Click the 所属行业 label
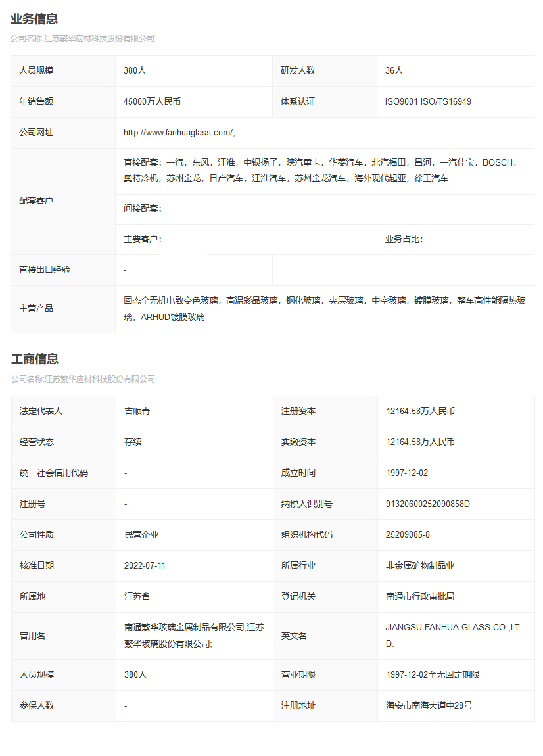This screenshot has height=756, width=543. [298, 565]
